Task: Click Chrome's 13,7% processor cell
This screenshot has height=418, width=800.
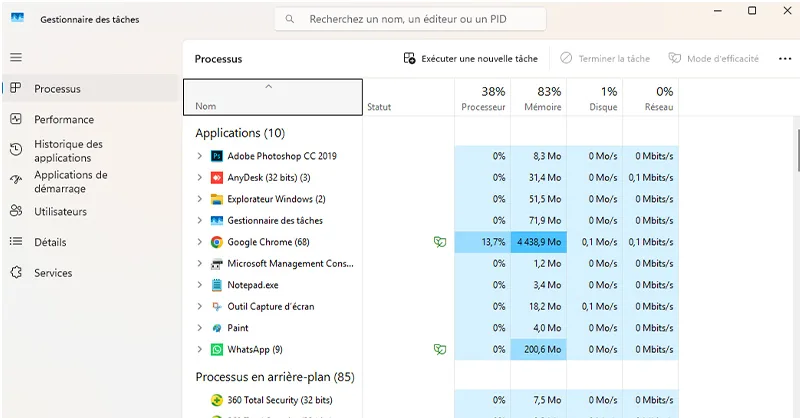Action: (x=483, y=242)
